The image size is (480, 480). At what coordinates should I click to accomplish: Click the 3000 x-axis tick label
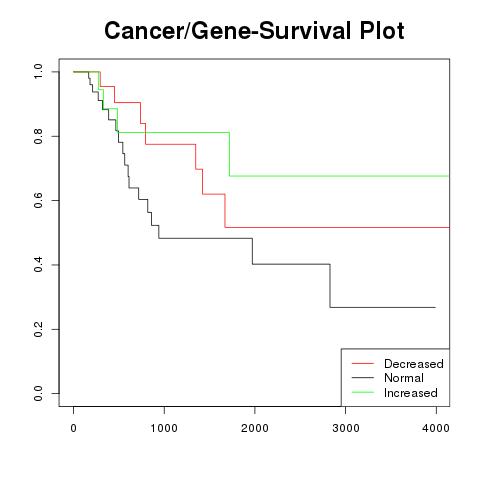pos(346,428)
